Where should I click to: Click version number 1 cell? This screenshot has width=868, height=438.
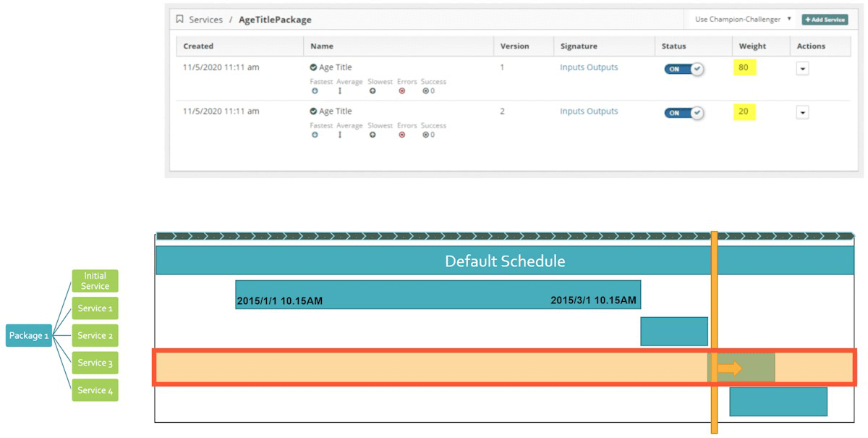502,67
